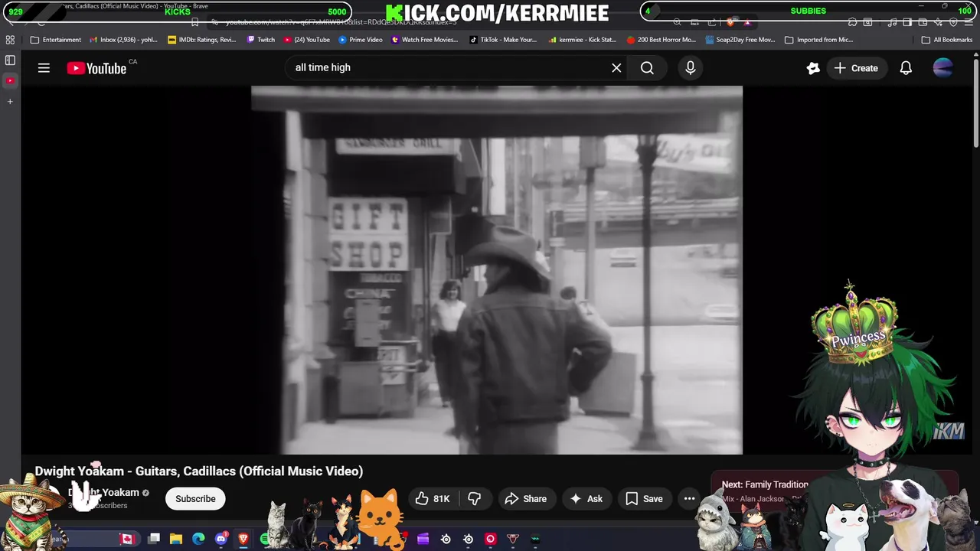The height and width of the screenshot is (551, 980).
Task: Open Discord from the taskbar
Action: 221,539
